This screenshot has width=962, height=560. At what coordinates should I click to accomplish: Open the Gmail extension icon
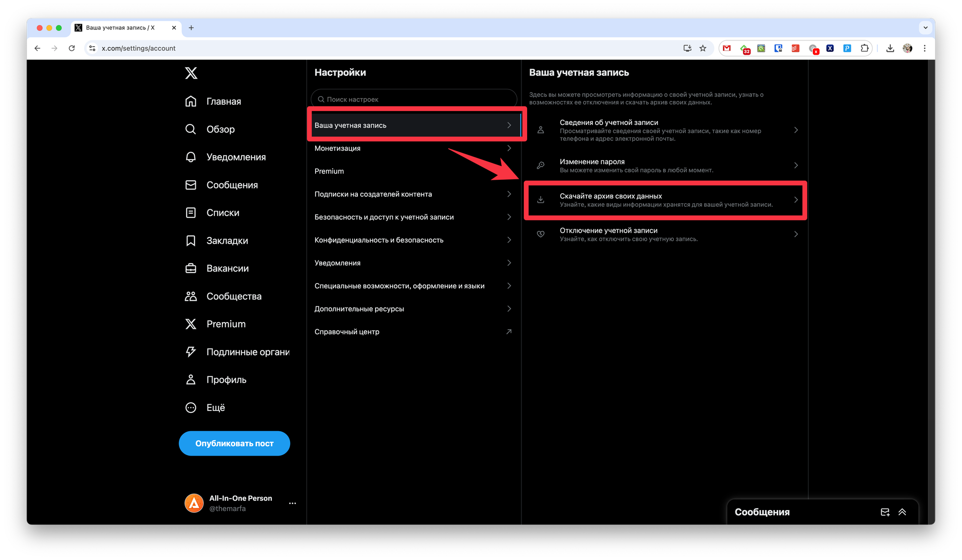click(x=727, y=48)
